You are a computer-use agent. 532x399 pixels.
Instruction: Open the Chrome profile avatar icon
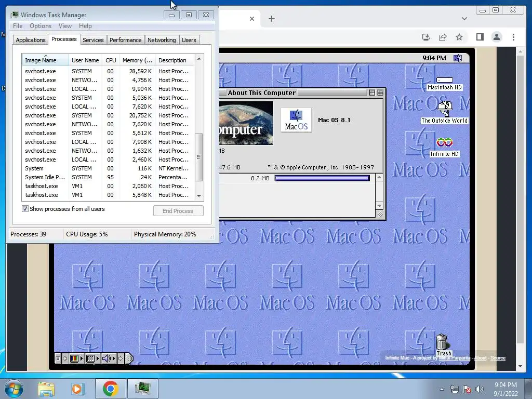[x=496, y=37]
